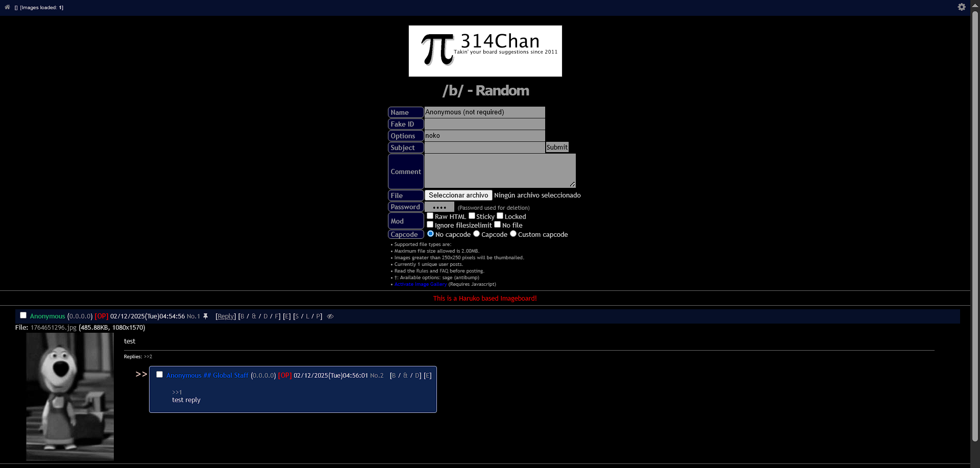Open the settings gear in top bar
The height and width of the screenshot is (468, 980).
click(961, 7)
